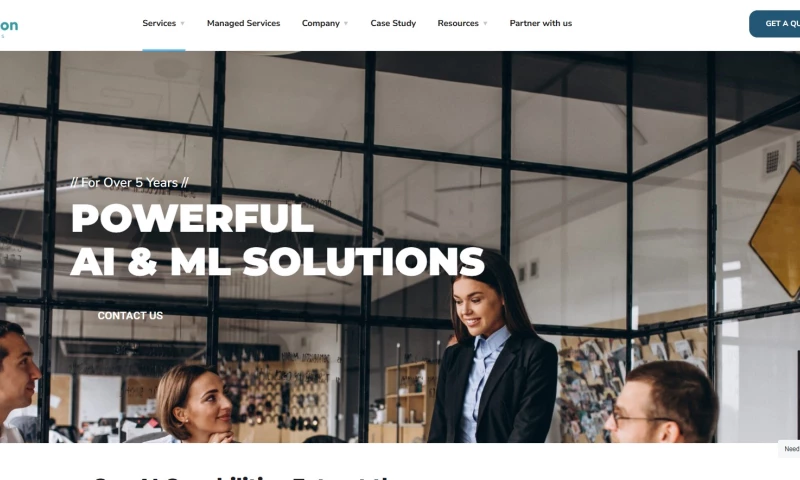Expand the Resources dropdown arrow
The width and height of the screenshot is (800, 480).
(x=485, y=23)
